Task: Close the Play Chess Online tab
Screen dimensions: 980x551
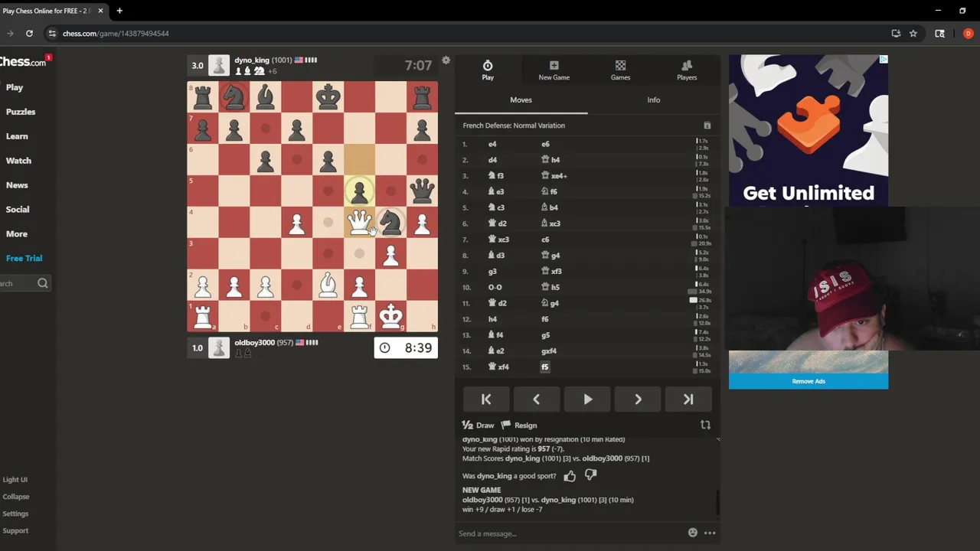Action: (x=100, y=11)
